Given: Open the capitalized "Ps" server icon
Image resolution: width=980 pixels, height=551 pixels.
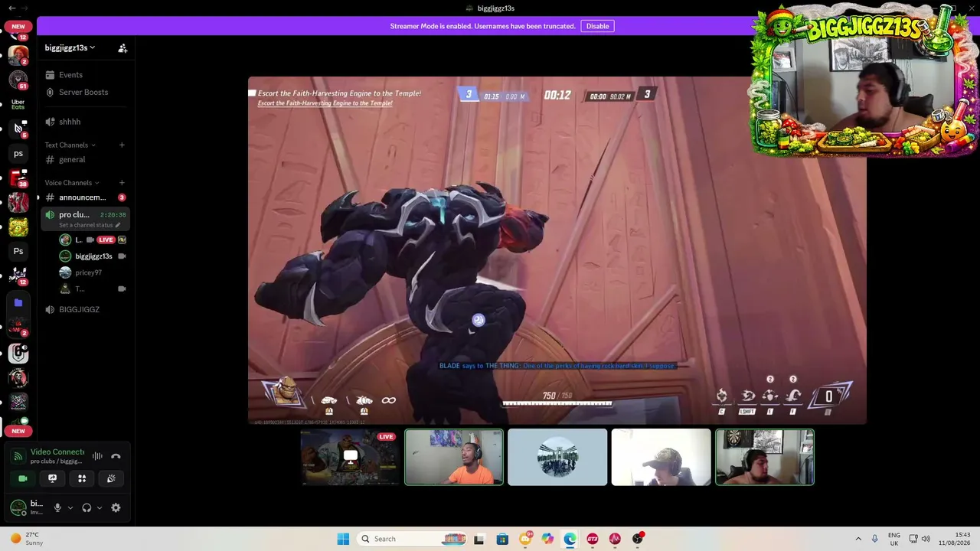Looking at the screenshot, I should [18, 251].
